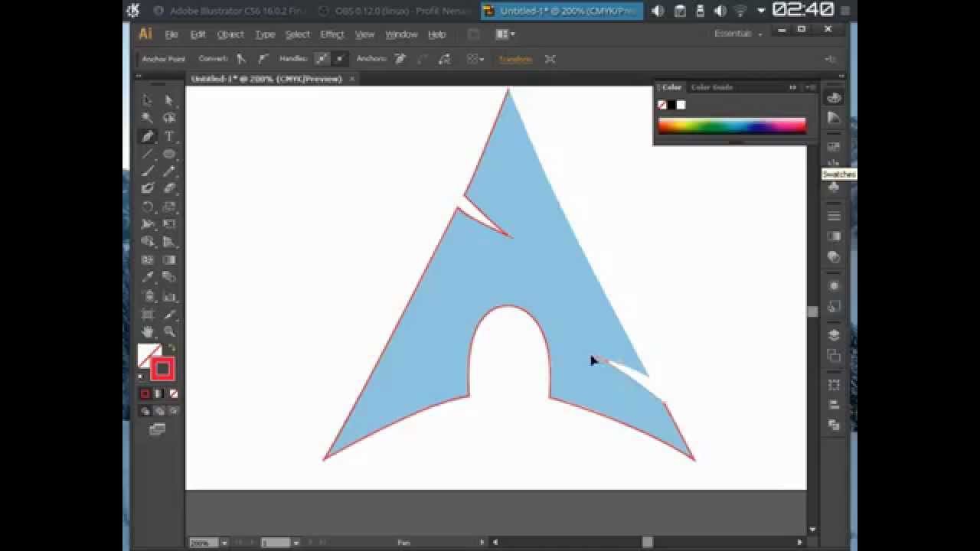Click the red Stroke box in toolbox
Screen dimensions: 980x551
click(162, 370)
